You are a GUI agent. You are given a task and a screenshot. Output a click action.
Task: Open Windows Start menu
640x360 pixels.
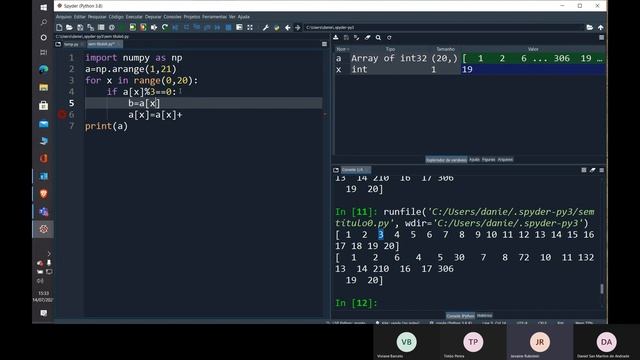pos(44,7)
